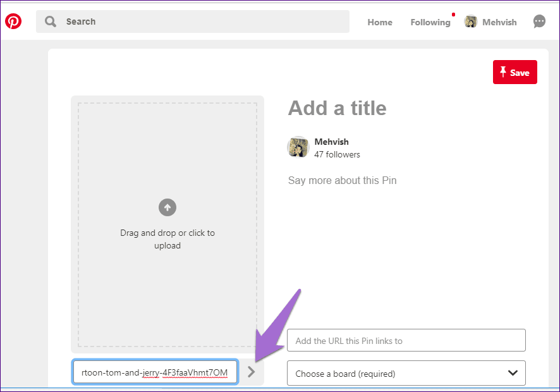The height and width of the screenshot is (392, 560).
Task: Click the Add the URL this Pin links to field
Action: click(406, 341)
